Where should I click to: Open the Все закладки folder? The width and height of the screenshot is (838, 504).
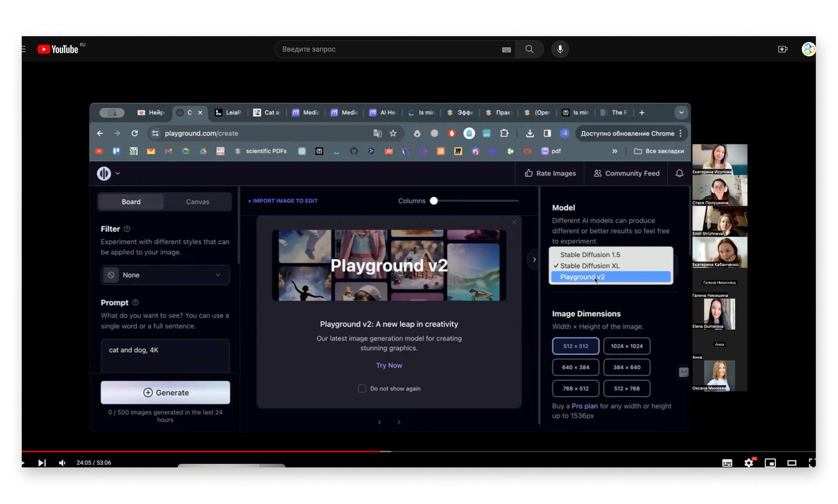pyautogui.click(x=659, y=151)
